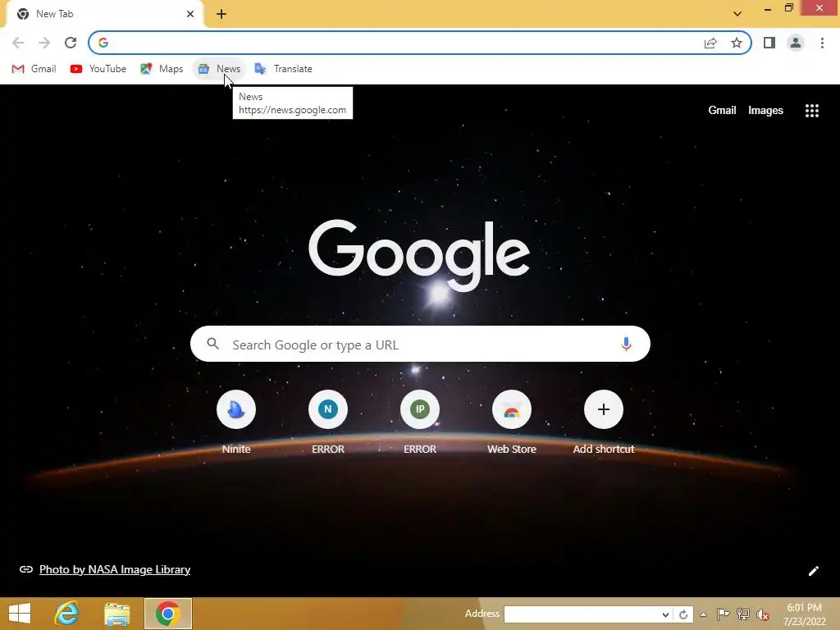840x630 pixels.
Task: Click the back navigation arrow
Action: coord(18,43)
